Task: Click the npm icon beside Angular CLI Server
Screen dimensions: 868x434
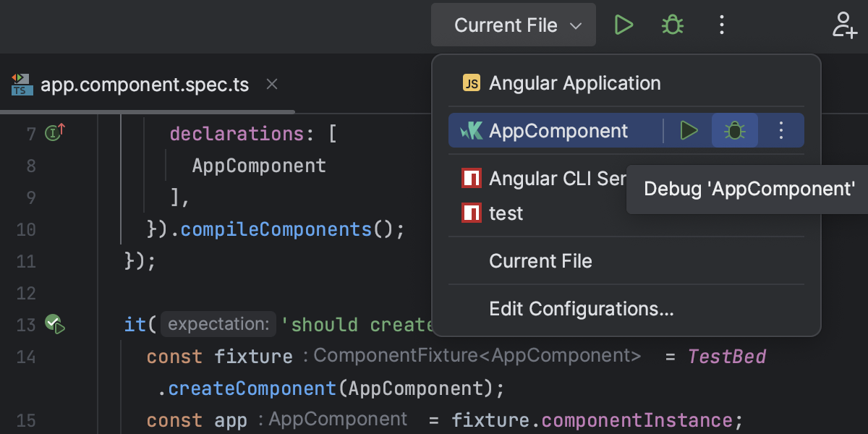Action: 471,178
